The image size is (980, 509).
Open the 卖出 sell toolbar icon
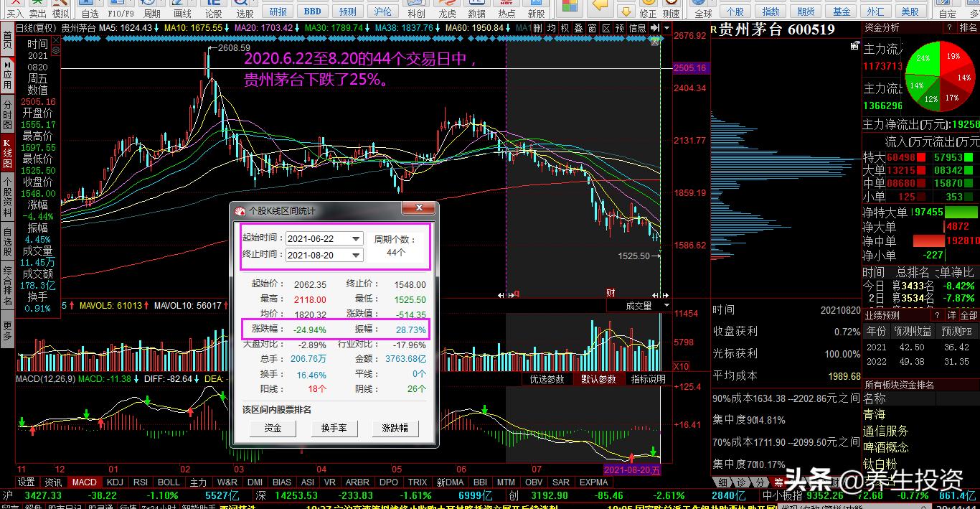(x=37, y=9)
